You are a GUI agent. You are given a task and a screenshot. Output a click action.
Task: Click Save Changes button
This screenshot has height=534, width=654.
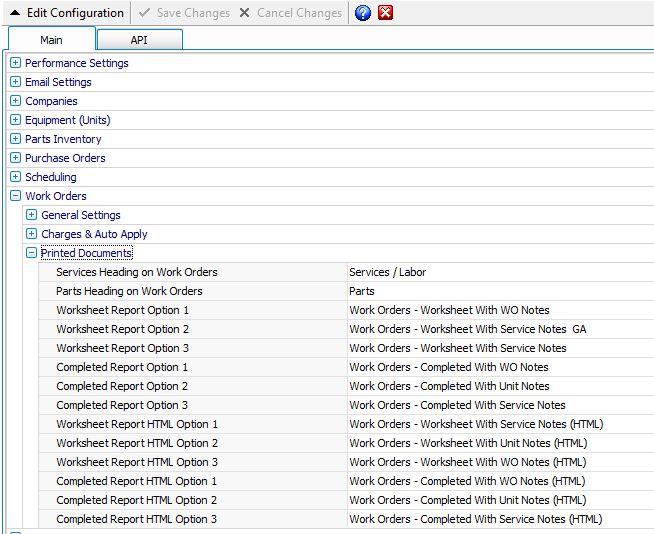[184, 13]
